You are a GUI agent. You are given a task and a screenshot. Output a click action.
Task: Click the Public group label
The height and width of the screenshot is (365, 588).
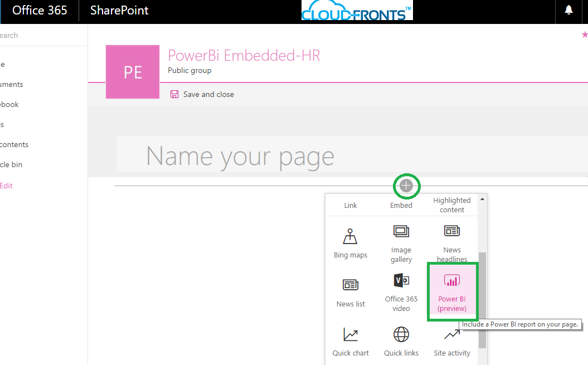pyautogui.click(x=189, y=71)
